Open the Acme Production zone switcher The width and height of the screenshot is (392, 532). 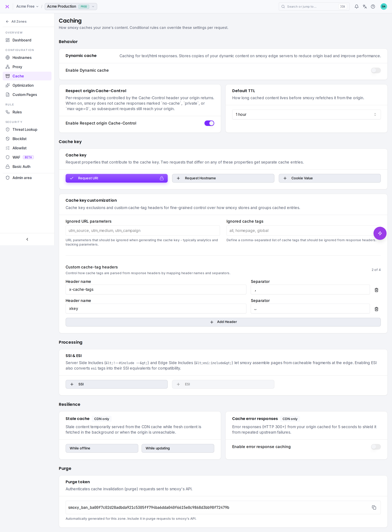71,6
